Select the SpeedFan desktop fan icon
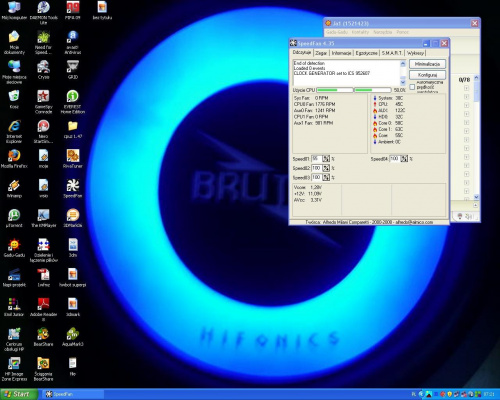Image resolution: width=500 pixels, height=400 pixels. tap(73, 188)
